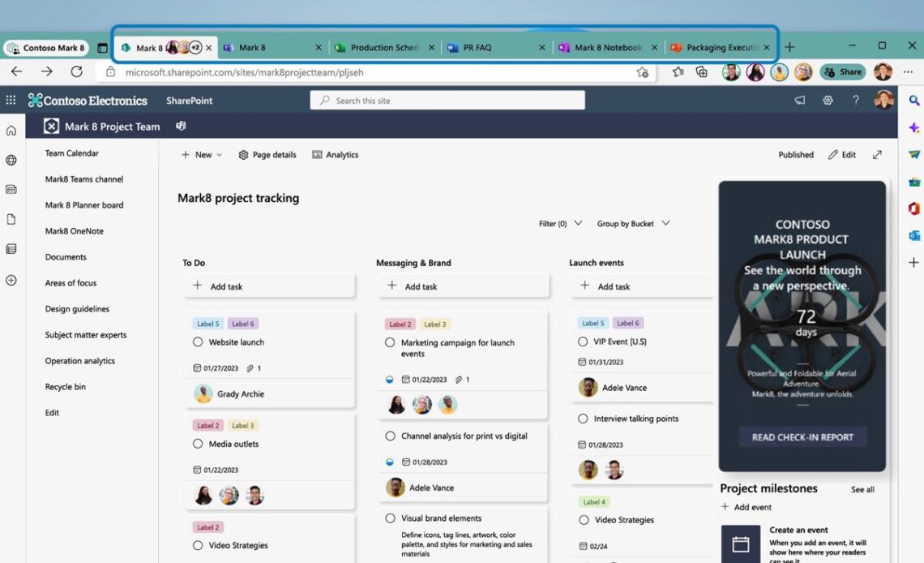924x563 pixels.
Task: Add this page to favorites star icon
Action: [642, 72]
